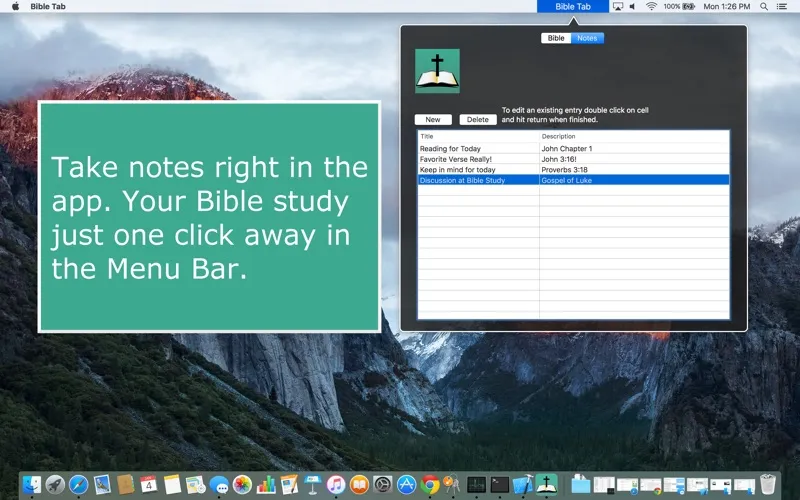This screenshot has height=500, width=800.
Task: Launch Google Chrome from the Dock
Action: pos(430,485)
